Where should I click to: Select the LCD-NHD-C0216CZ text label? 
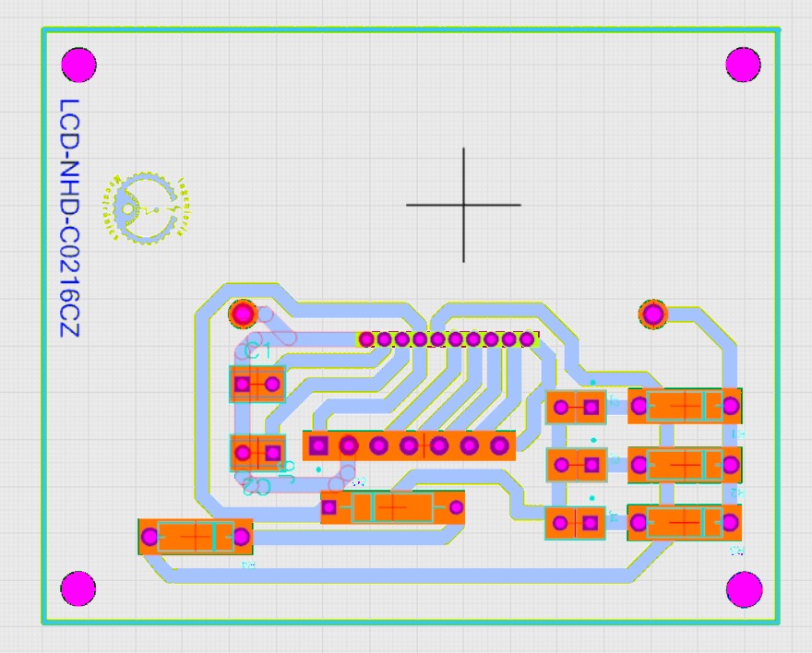[70, 218]
